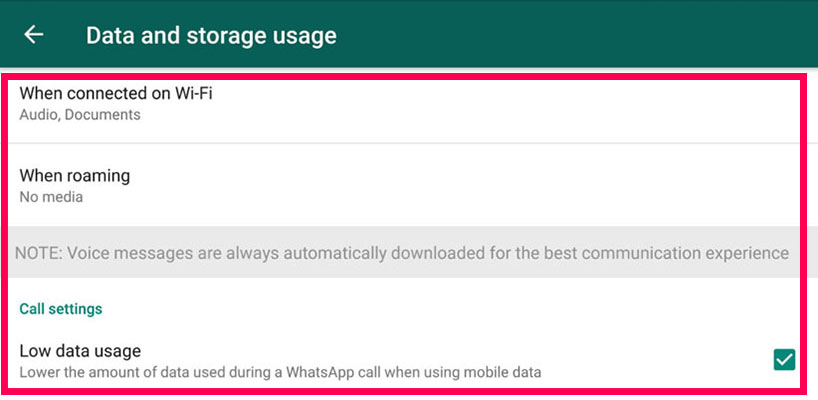Click the green header bar right of the title
This screenshot has width=818, height=400.
(574, 34)
